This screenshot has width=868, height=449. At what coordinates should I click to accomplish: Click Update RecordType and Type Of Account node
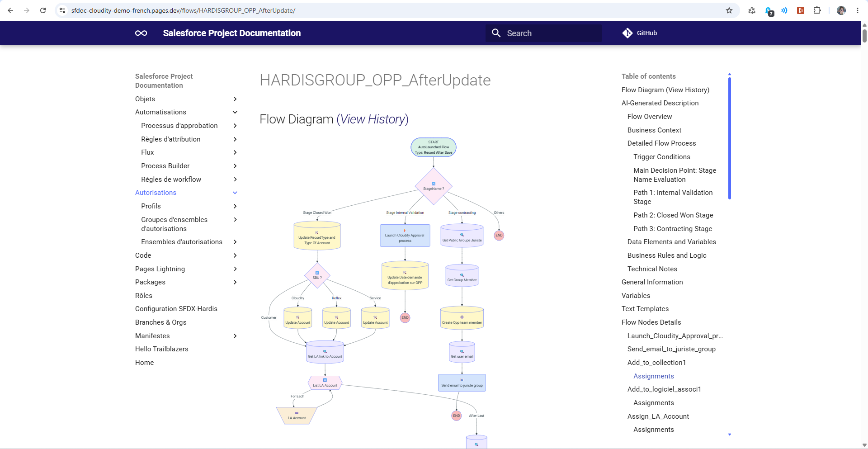tap(317, 236)
